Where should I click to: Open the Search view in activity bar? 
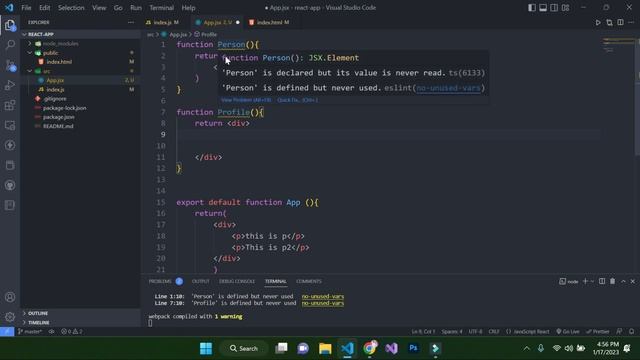10,44
